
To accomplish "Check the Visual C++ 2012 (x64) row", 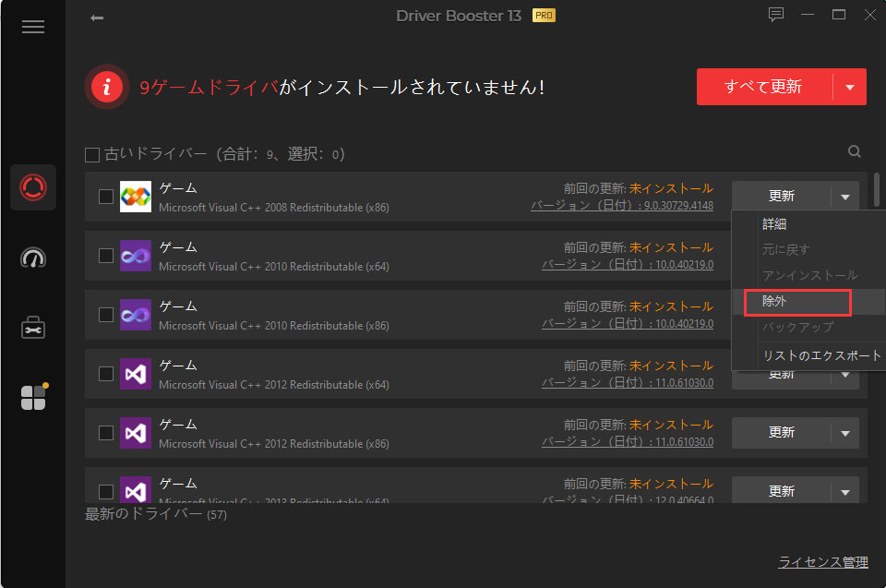I will [x=106, y=374].
